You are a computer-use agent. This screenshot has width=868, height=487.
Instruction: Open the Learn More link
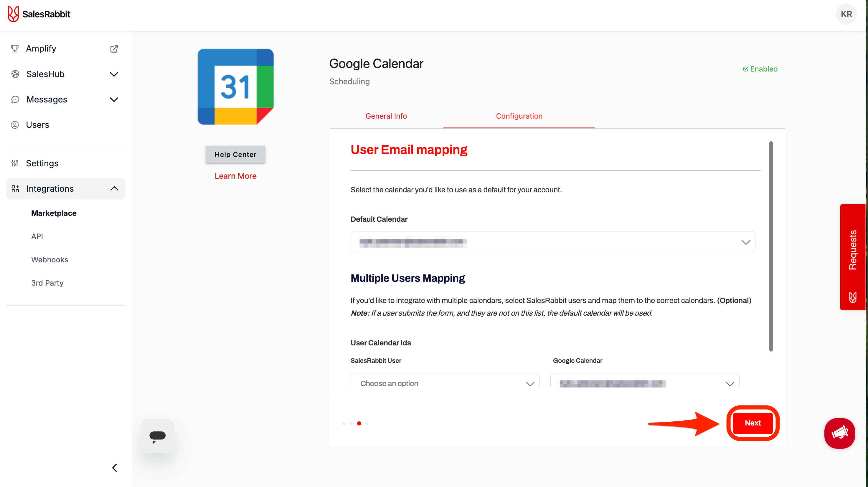pyautogui.click(x=235, y=175)
